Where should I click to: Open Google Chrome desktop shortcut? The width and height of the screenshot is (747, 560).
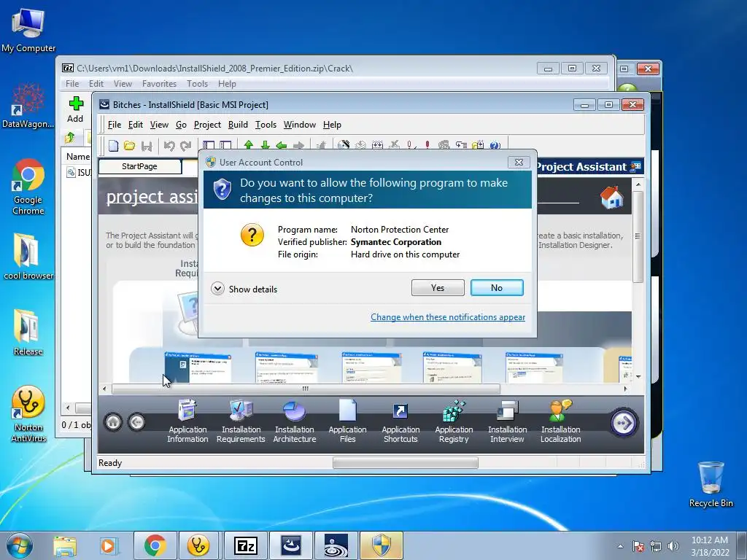pyautogui.click(x=28, y=187)
